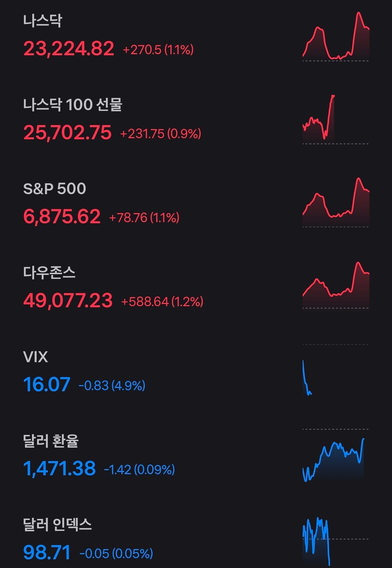Select the 달러 환율 row title
This screenshot has width=392, height=568.
tap(51, 441)
